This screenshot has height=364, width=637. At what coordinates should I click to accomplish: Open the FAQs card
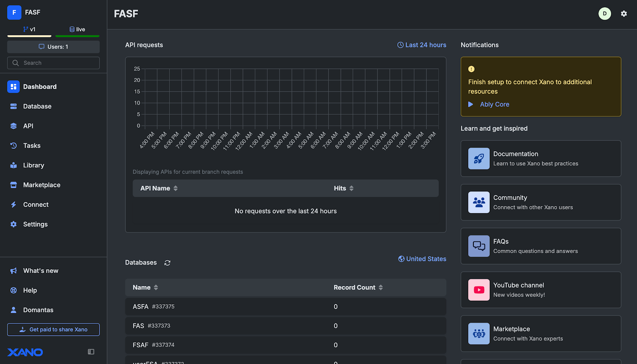pos(541,246)
